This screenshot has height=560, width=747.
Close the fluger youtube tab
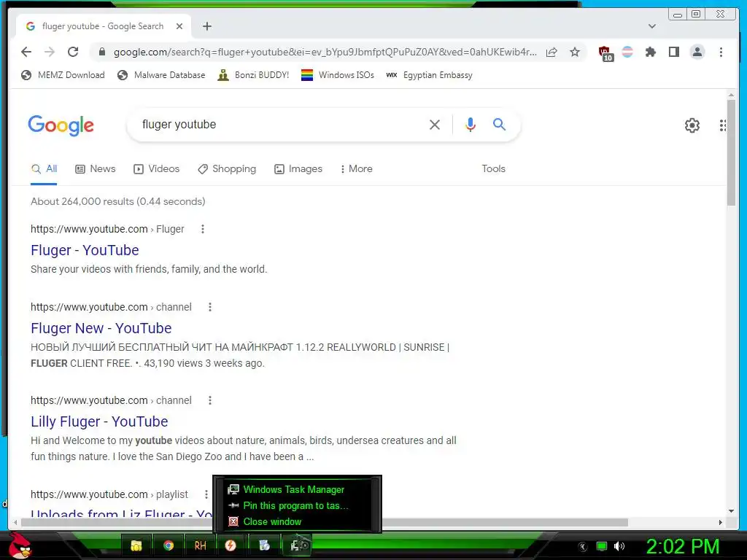(179, 26)
